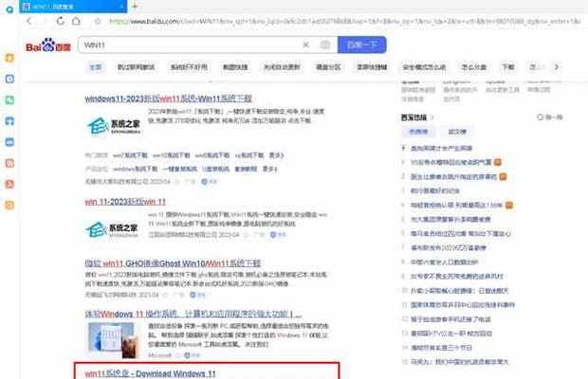588x379 pixels.
Task: Bookmark the page with the star icon
Action: click(98, 22)
